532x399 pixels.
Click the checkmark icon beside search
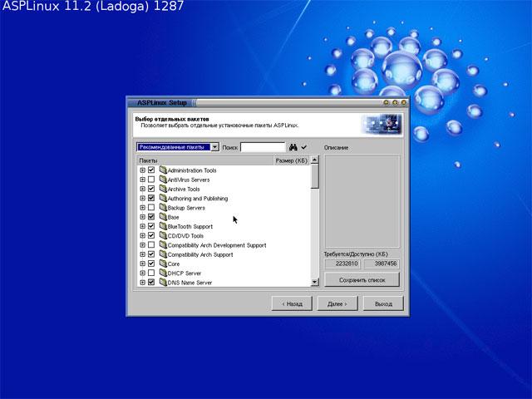[x=303, y=147]
